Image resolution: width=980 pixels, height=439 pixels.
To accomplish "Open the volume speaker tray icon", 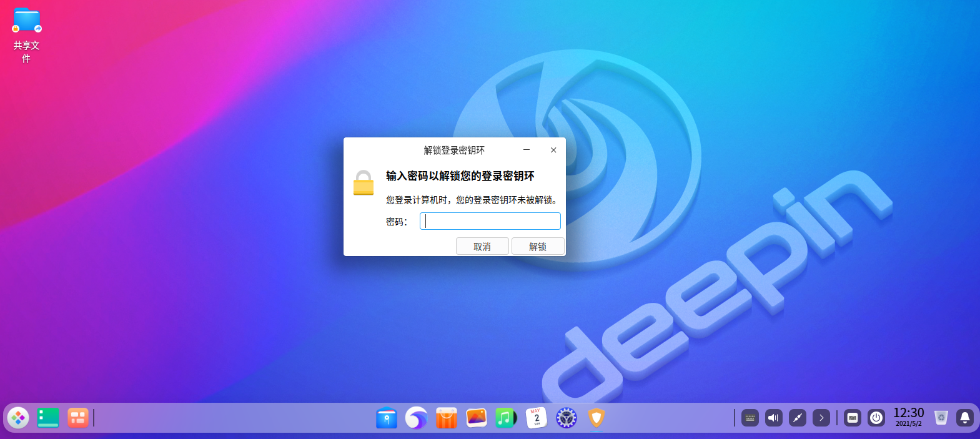I will (x=774, y=418).
